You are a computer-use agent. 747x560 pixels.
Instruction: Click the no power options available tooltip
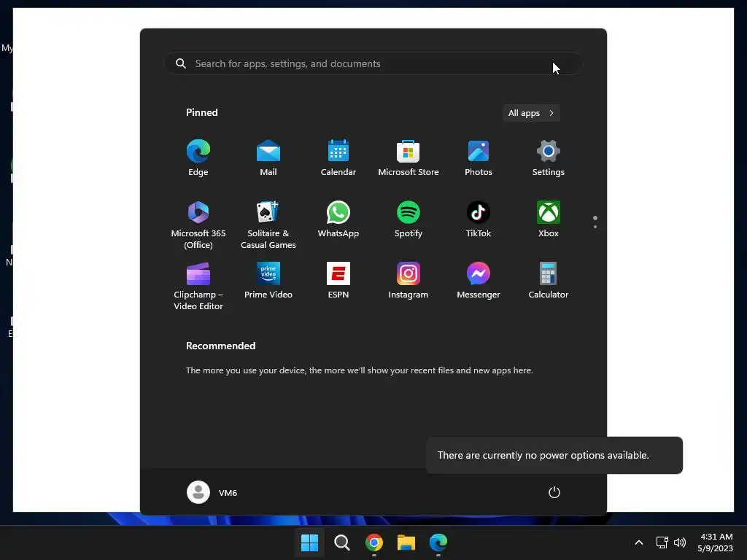[x=554, y=455]
